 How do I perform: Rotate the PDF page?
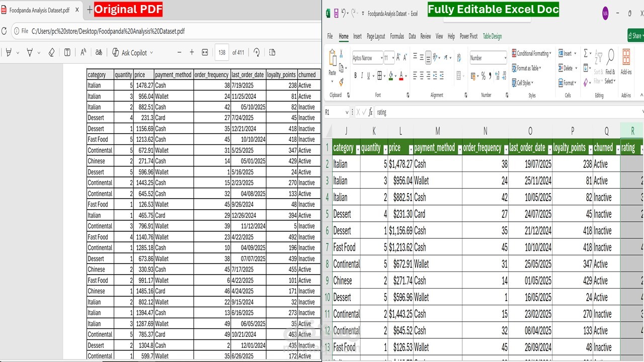[x=257, y=52]
